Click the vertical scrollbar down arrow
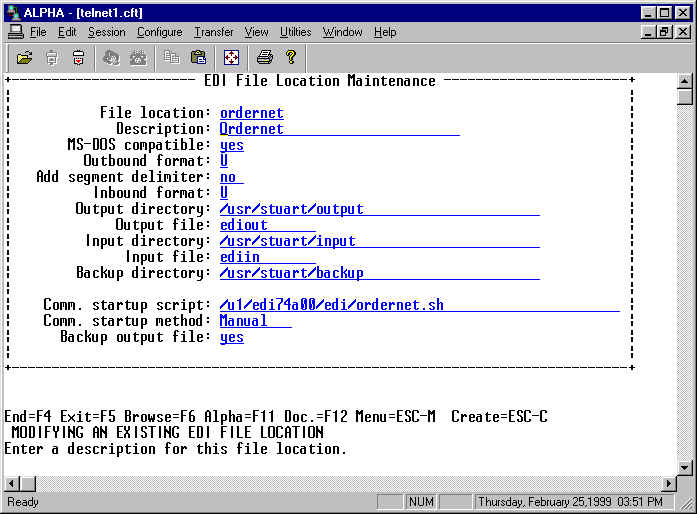 (685, 467)
